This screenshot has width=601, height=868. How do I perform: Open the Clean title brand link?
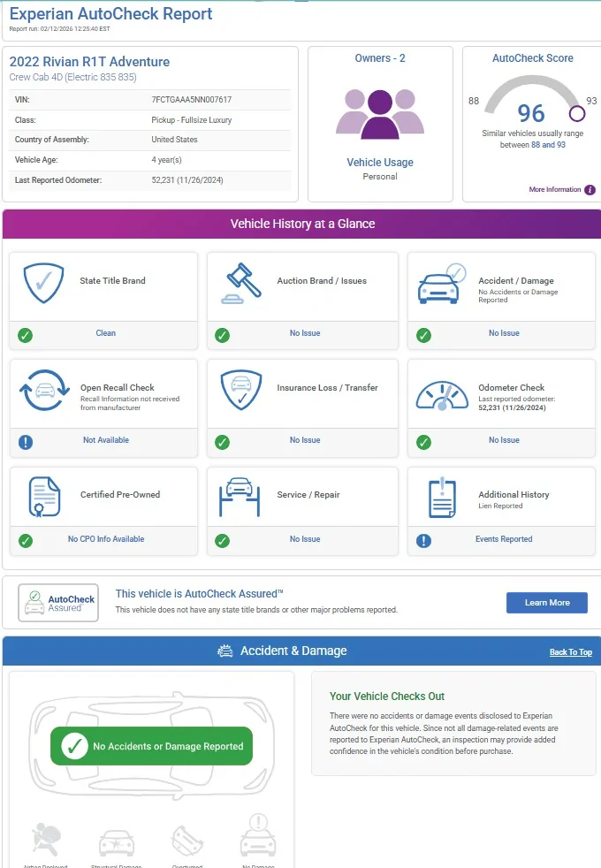click(x=106, y=332)
